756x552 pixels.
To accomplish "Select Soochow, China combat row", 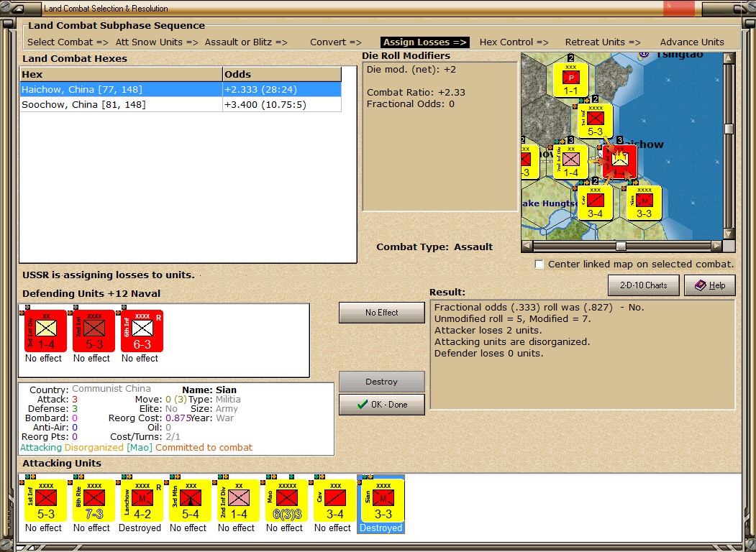I will 181,104.
